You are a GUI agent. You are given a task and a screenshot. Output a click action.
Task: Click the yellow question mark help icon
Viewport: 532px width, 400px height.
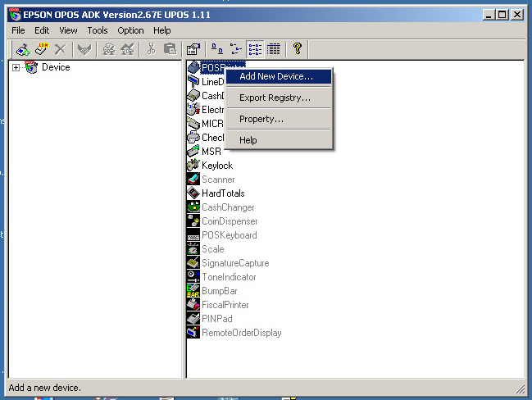click(x=298, y=49)
